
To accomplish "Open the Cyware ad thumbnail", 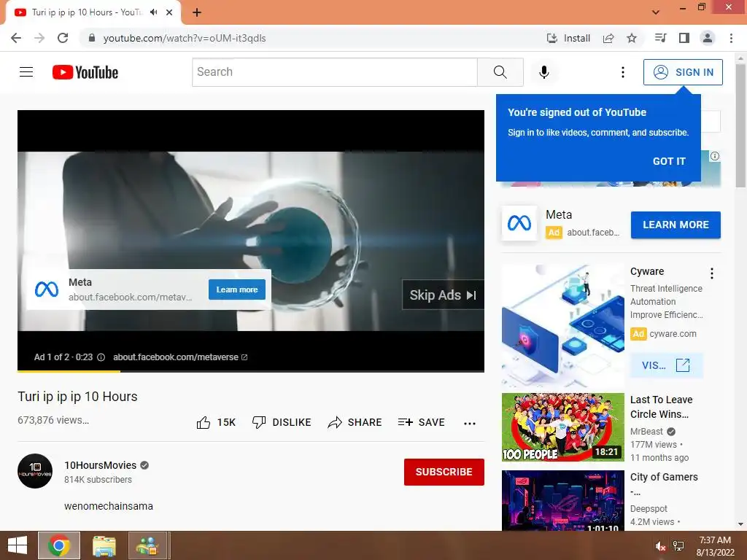I will point(562,326).
